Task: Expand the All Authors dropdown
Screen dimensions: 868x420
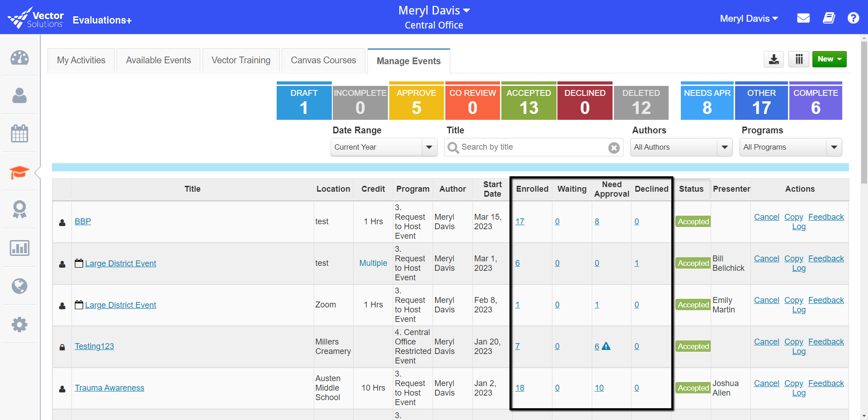Action: coord(681,147)
